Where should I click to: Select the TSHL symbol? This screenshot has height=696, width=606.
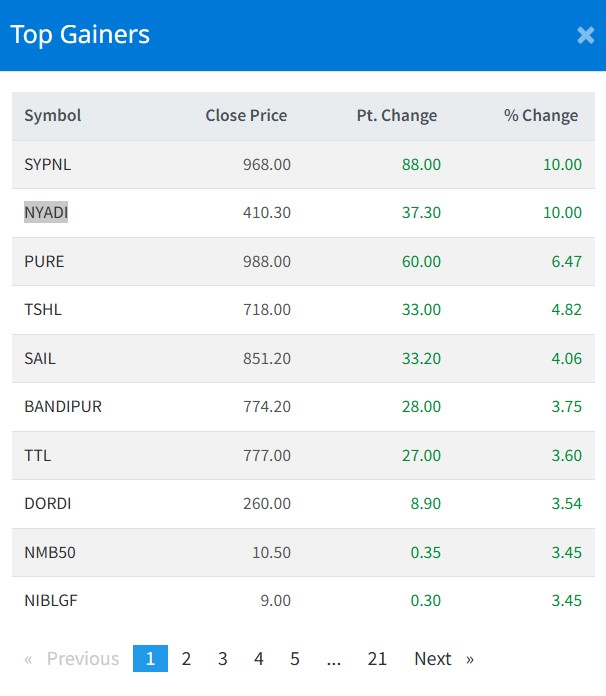(x=43, y=309)
